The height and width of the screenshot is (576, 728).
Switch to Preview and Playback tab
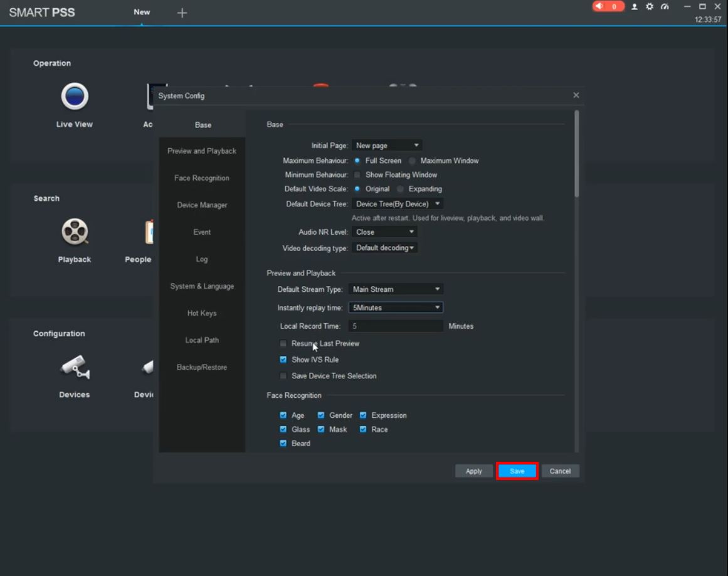pyautogui.click(x=202, y=151)
